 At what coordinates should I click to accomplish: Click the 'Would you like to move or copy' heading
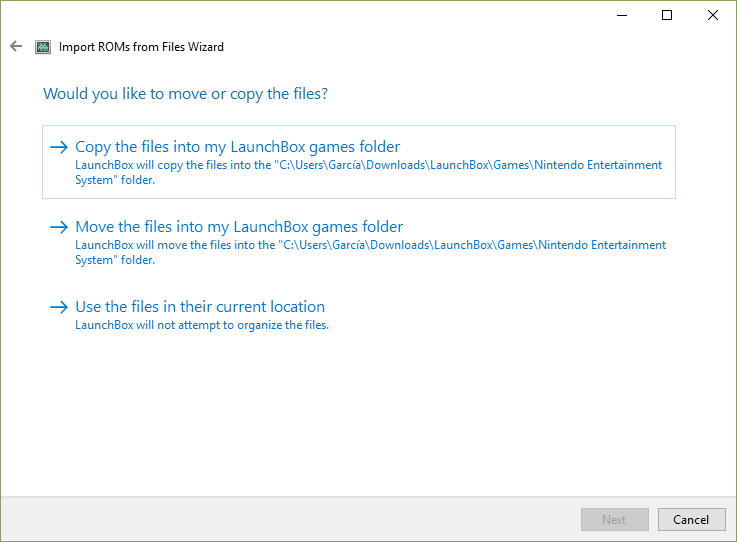[185, 94]
